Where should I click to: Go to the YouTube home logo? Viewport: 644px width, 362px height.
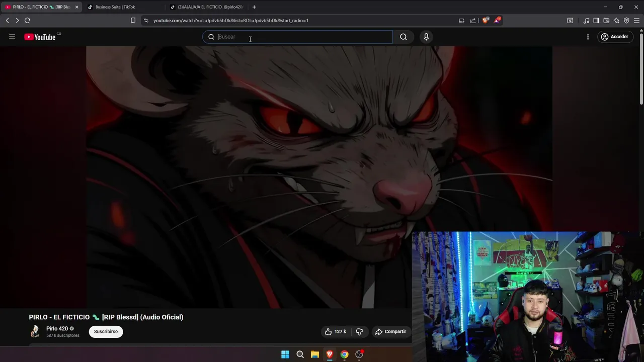pyautogui.click(x=40, y=37)
